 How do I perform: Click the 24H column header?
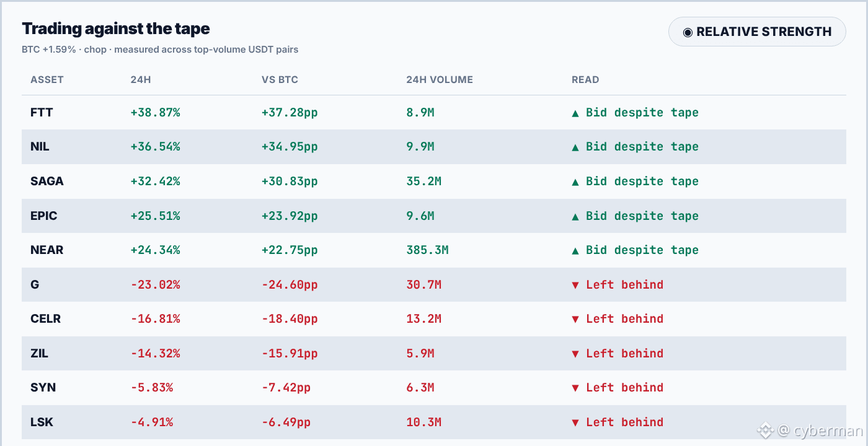[x=139, y=80]
